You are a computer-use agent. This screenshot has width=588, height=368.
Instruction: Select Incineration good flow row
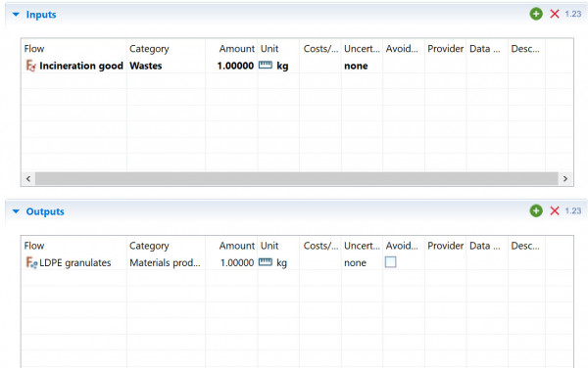(x=81, y=66)
